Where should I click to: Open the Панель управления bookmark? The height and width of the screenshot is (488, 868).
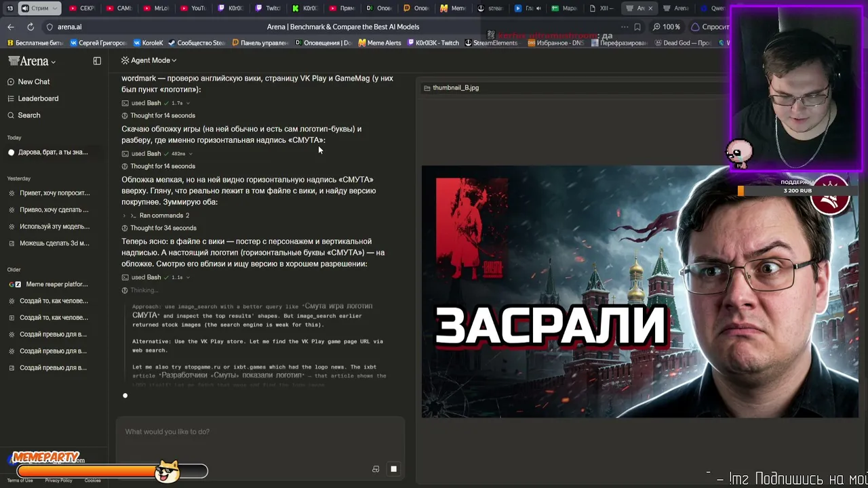[x=260, y=43]
